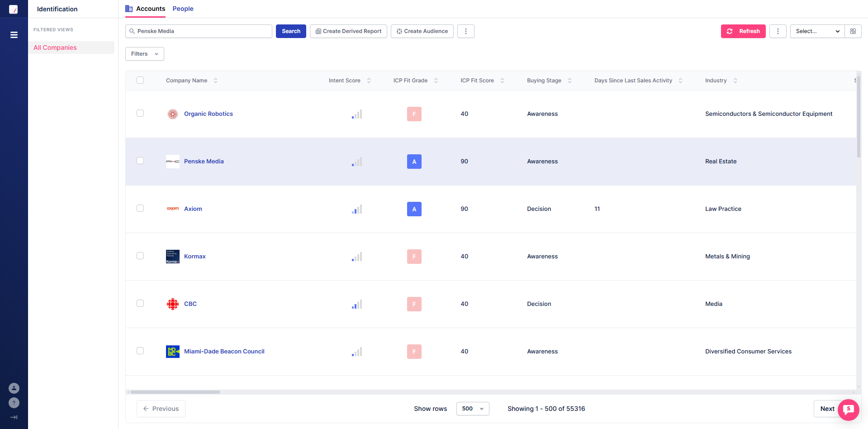Viewport: 868px width, 429px height.
Task: Open Organic Robotics company link
Action: tap(209, 114)
